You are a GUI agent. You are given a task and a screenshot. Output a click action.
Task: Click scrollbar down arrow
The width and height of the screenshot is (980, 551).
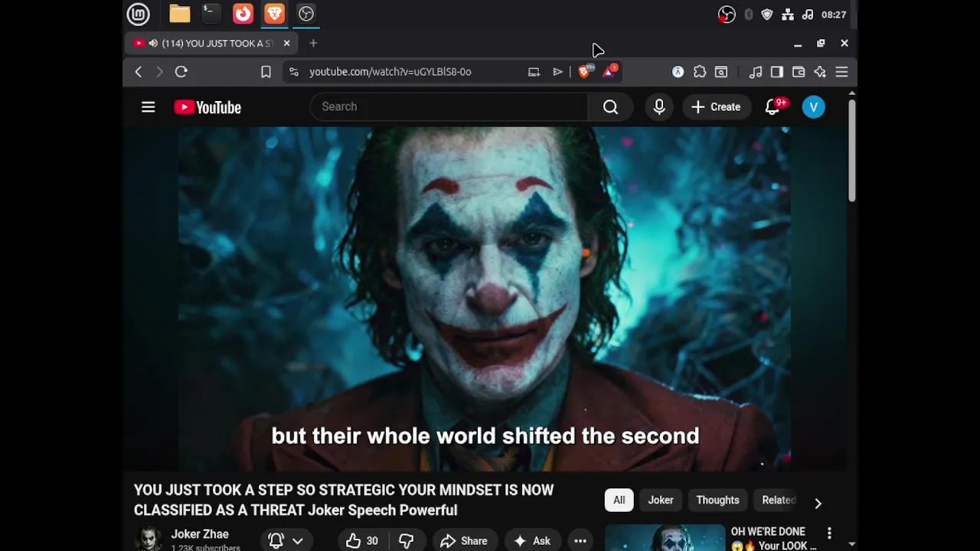coord(851,544)
